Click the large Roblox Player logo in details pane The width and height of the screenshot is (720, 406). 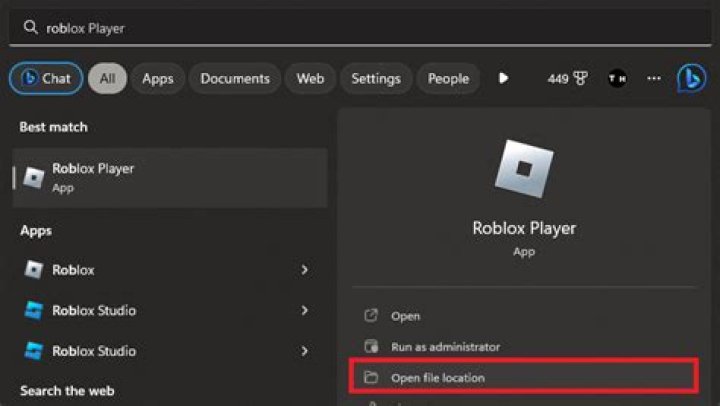point(524,168)
